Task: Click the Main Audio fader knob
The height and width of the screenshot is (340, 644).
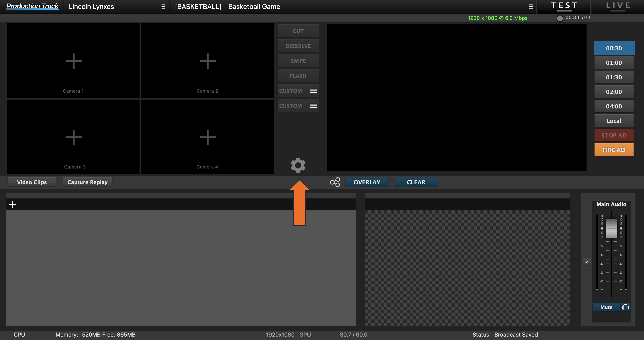Action: click(612, 228)
